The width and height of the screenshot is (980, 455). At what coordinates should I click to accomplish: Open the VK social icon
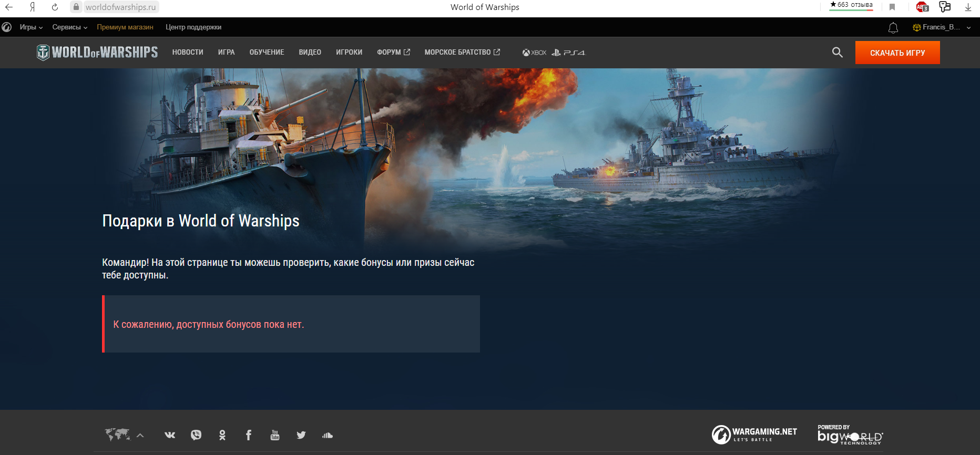[170, 435]
